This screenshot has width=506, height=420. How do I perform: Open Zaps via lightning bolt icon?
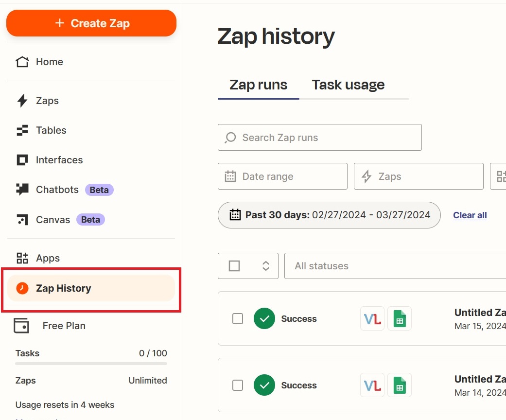tap(22, 101)
